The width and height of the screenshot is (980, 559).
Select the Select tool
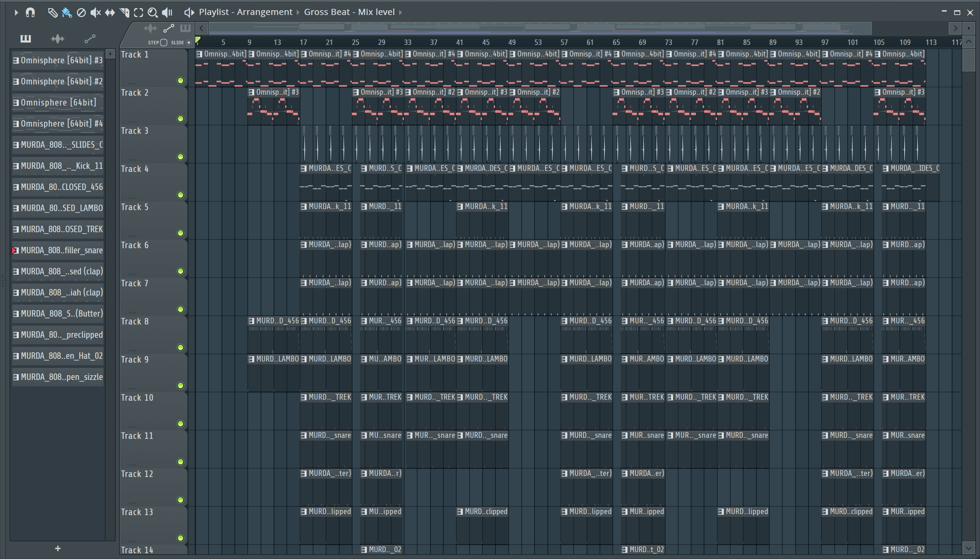(138, 12)
